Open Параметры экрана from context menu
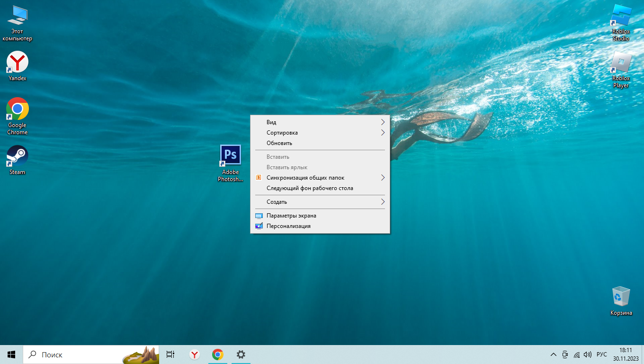This screenshot has height=364, width=644. [291, 216]
